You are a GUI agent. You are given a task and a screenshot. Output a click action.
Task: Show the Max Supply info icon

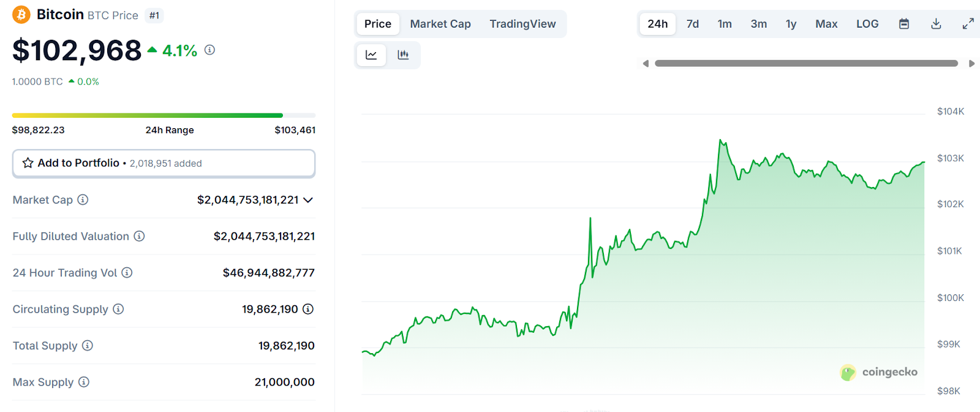point(84,382)
